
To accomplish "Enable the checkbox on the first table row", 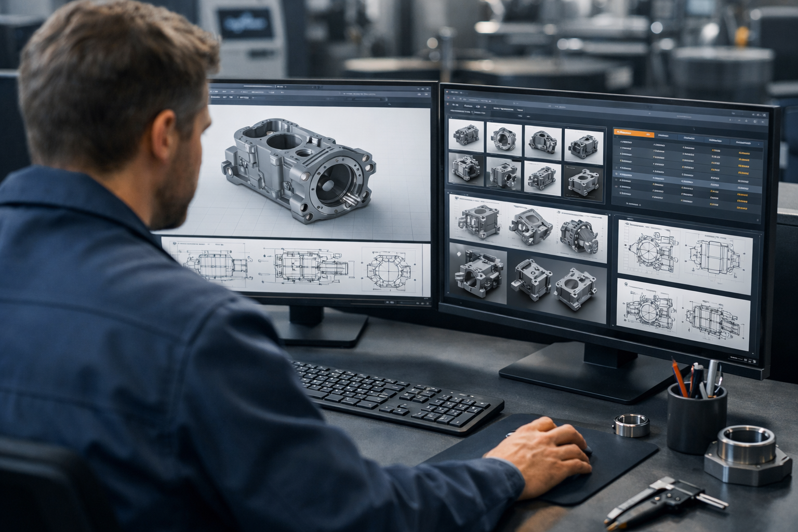I will (x=617, y=142).
